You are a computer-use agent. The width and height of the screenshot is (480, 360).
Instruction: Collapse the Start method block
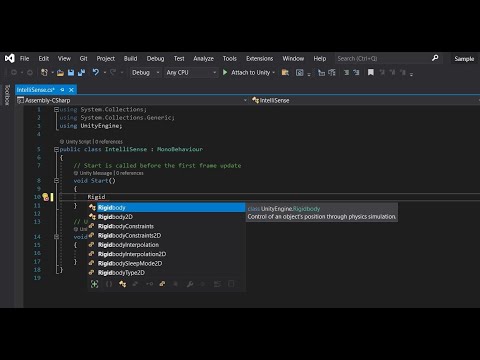click(x=56, y=181)
